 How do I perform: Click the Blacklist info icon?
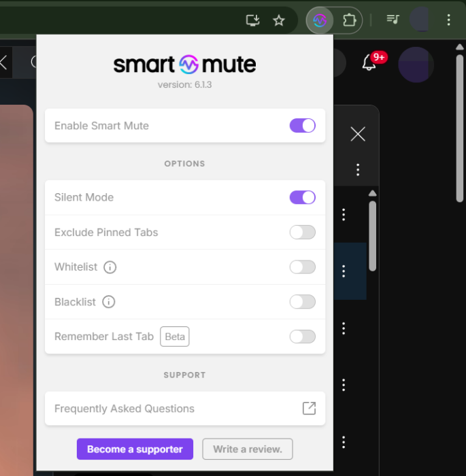(x=108, y=302)
